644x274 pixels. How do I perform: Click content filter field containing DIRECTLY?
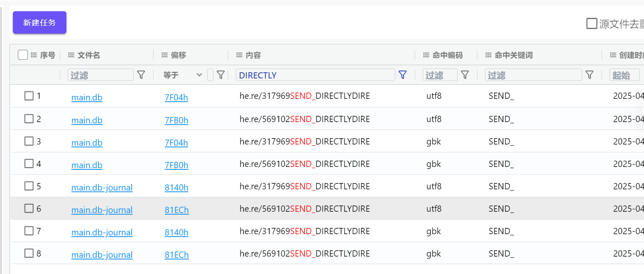coord(315,75)
